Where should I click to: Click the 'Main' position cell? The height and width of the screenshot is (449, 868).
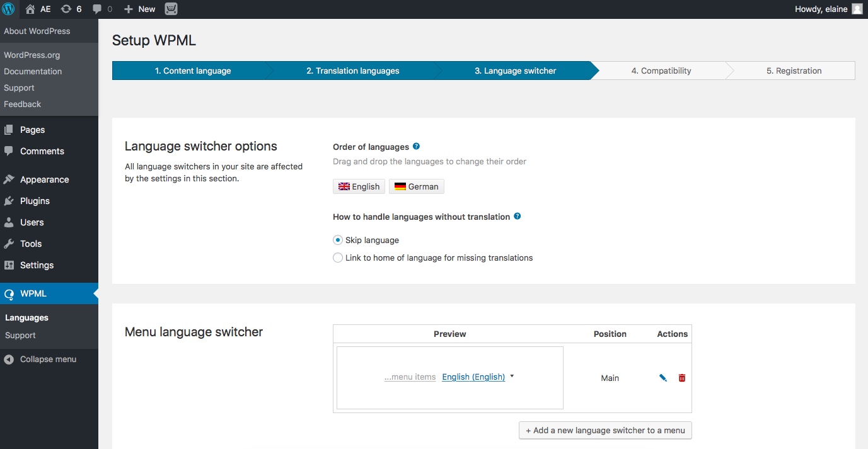(x=610, y=378)
